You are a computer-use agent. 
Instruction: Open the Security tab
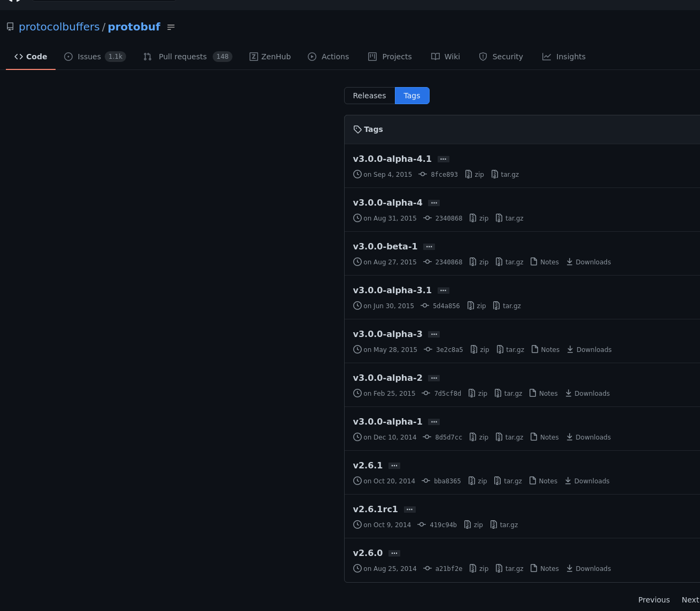point(501,57)
